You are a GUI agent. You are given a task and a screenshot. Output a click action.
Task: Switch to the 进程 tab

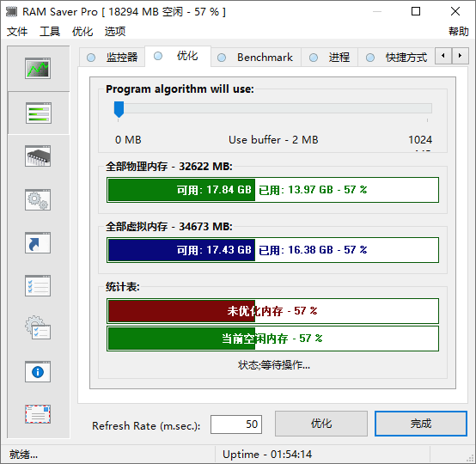click(329, 57)
